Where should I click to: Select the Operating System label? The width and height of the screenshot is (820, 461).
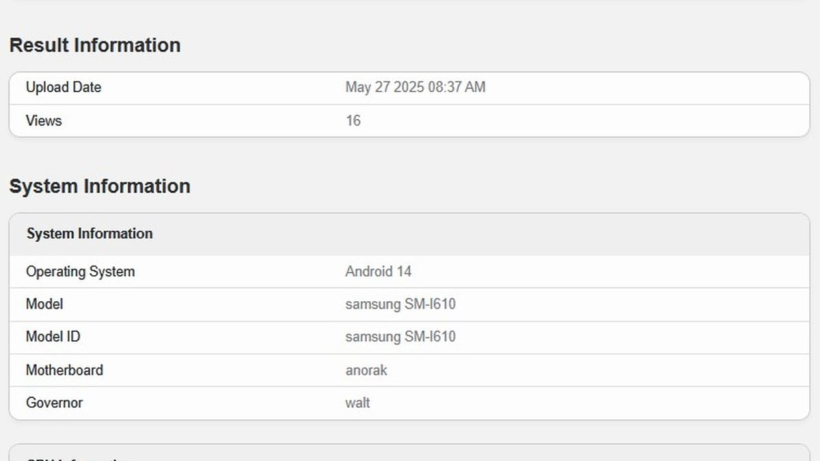pos(81,272)
